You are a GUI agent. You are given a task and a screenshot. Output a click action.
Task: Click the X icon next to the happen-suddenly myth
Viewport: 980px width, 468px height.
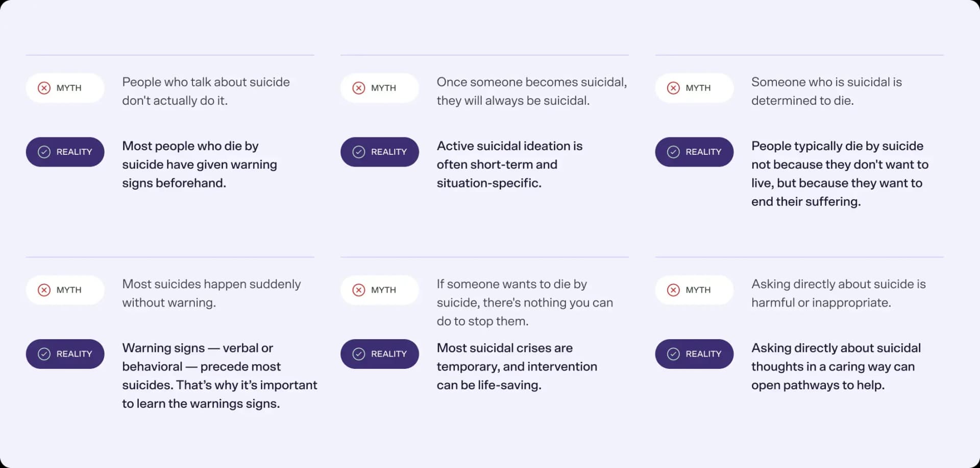coord(44,290)
